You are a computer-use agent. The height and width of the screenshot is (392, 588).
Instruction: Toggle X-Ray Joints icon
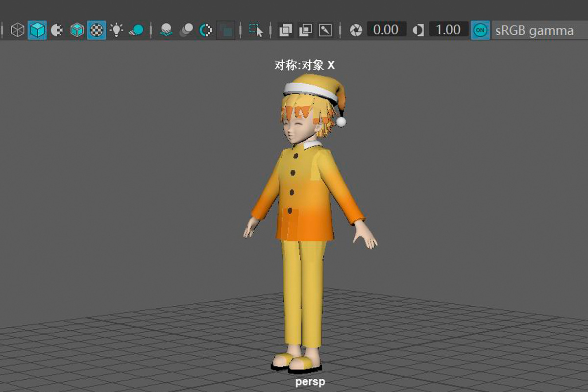coord(325,30)
